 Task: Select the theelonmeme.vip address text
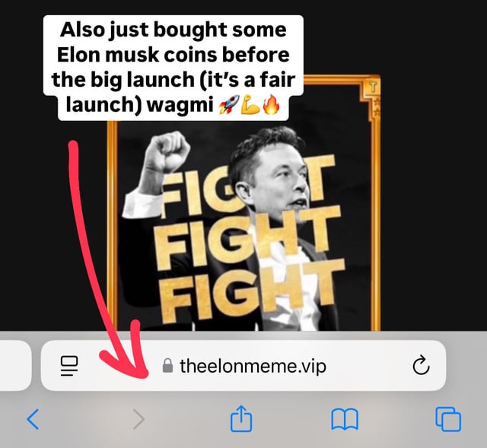(253, 366)
